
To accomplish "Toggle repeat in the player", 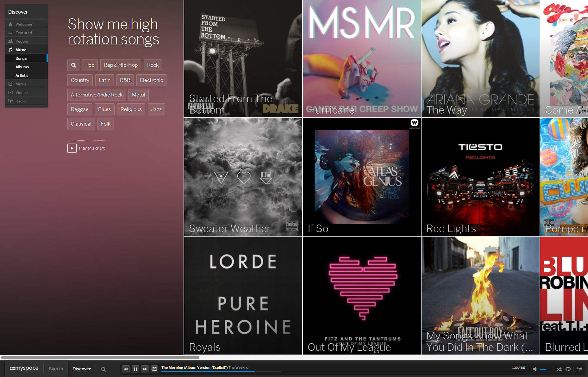I will click(x=568, y=369).
